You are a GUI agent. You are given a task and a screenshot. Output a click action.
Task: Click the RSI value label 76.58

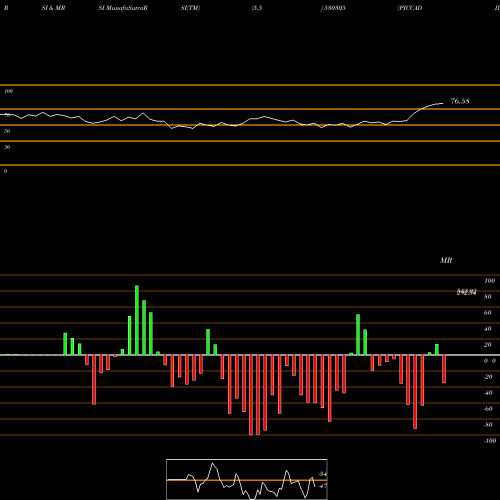(x=460, y=101)
